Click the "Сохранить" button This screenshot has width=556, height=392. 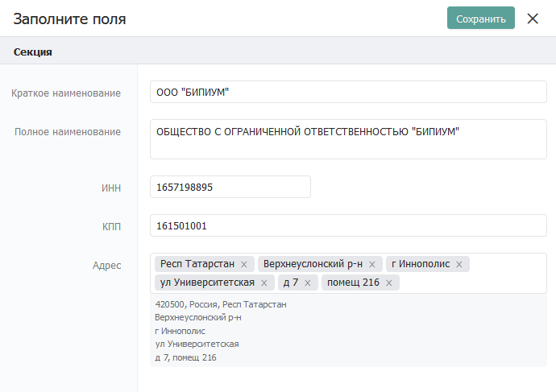click(x=480, y=19)
